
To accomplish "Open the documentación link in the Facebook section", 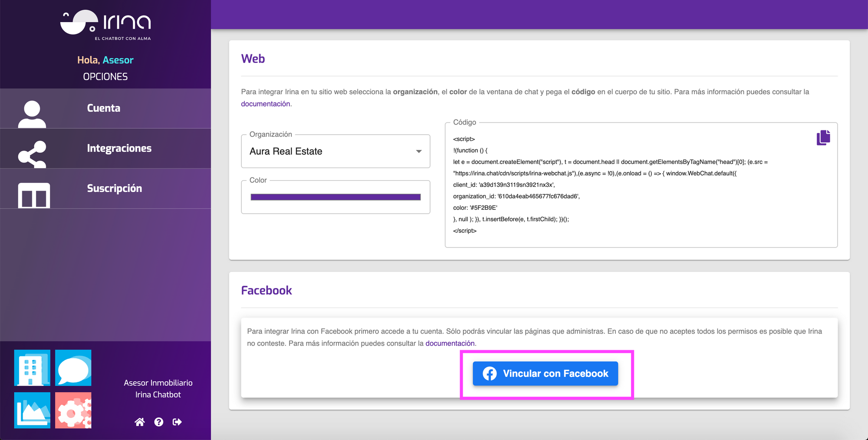I will [x=450, y=343].
